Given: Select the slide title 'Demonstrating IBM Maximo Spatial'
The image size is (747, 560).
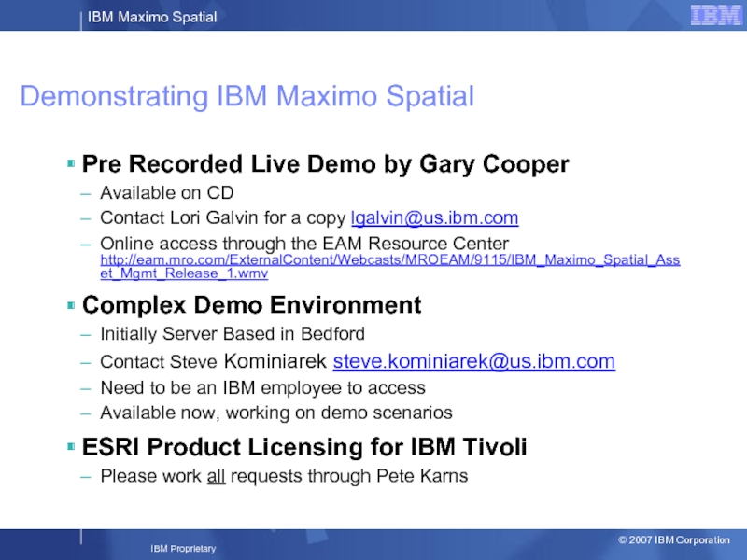Looking at the screenshot, I should pos(247,96).
